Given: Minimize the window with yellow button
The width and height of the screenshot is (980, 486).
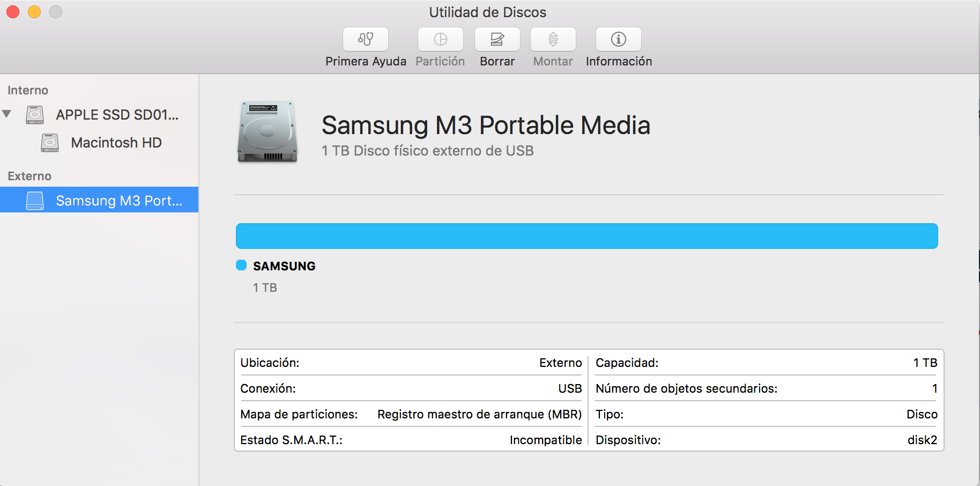Looking at the screenshot, I should pyautogui.click(x=34, y=12).
